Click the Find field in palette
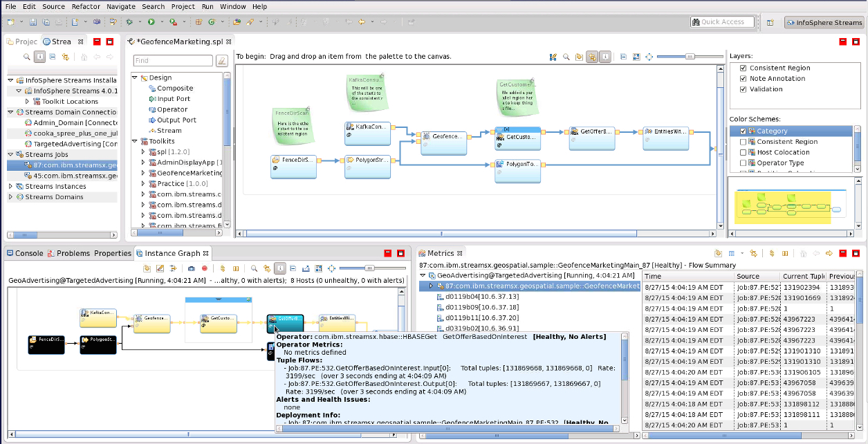 click(x=173, y=61)
